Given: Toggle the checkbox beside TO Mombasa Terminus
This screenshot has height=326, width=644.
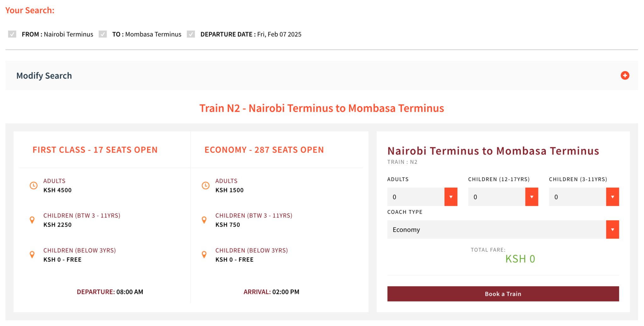Looking at the screenshot, I should (103, 34).
